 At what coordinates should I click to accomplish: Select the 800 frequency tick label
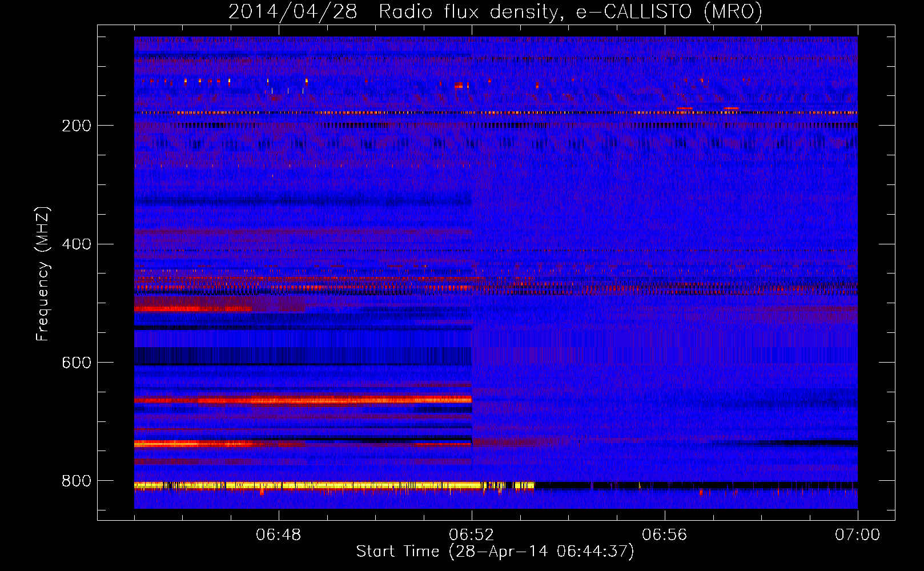(x=77, y=481)
